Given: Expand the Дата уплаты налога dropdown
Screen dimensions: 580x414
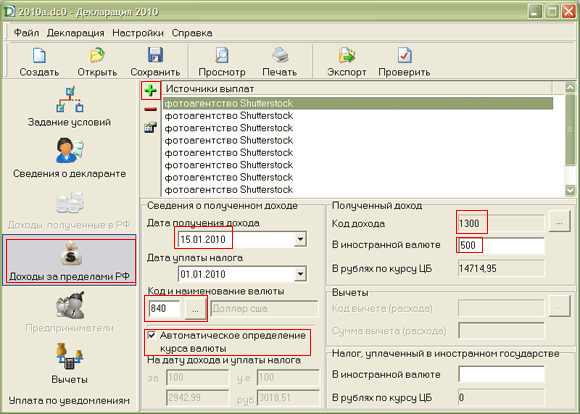Looking at the screenshot, I should pos(300,274).
